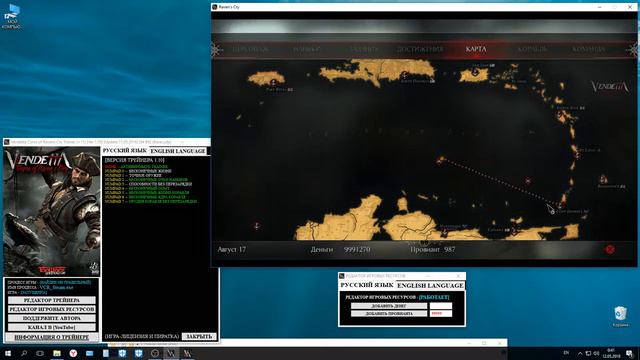
Task: Click ДОБАВИТЬ ДЕНЕГ button in resource editor
Action: [x=389, y=306]
